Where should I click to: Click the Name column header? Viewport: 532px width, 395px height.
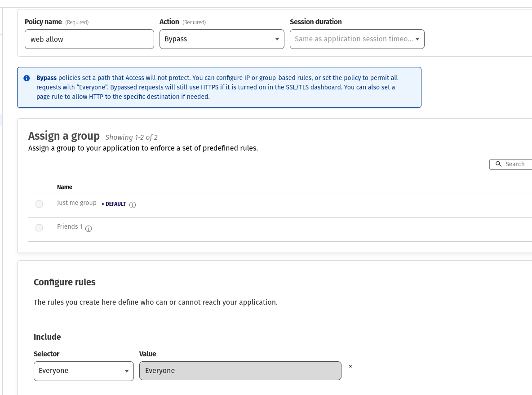point(65,187)
